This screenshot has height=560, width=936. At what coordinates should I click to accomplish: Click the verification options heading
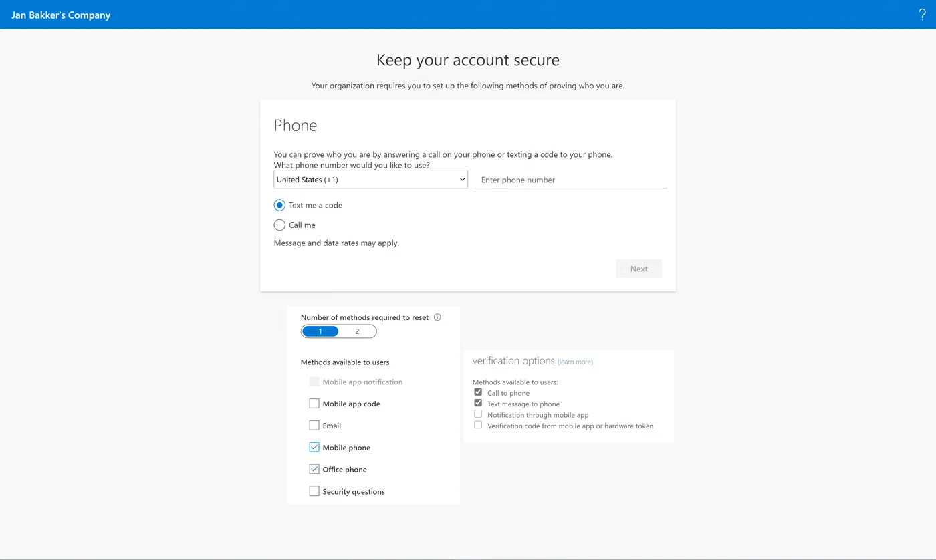point(513,361)
